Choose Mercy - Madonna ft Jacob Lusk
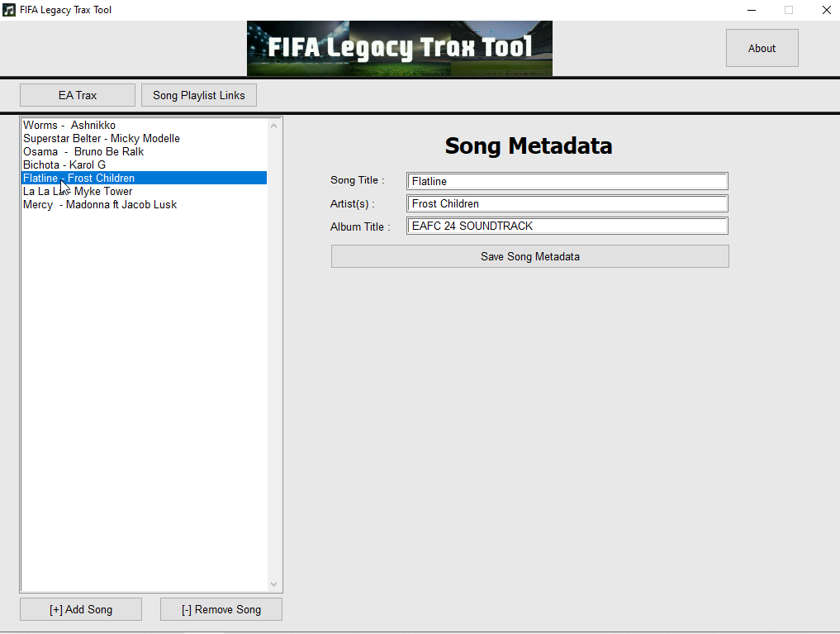 [x=144, y=204]
